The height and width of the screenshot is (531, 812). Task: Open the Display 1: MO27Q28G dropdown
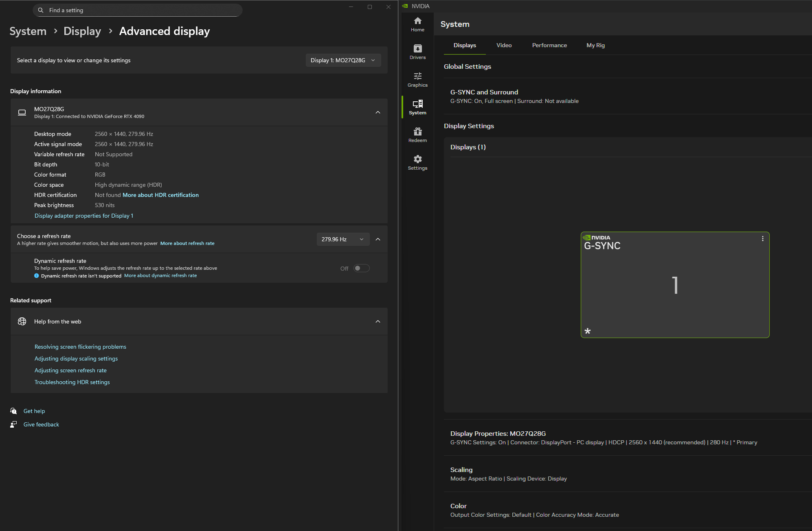point(343,60)
